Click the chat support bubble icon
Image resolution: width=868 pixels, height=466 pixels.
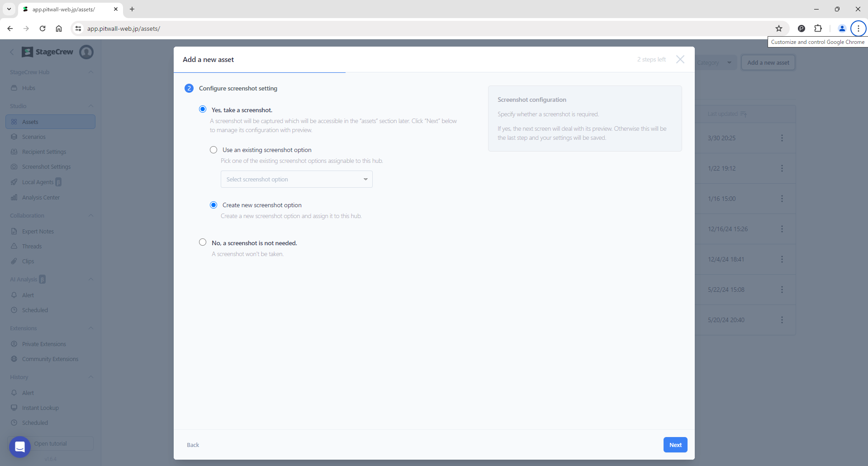[x=20, y=447]
